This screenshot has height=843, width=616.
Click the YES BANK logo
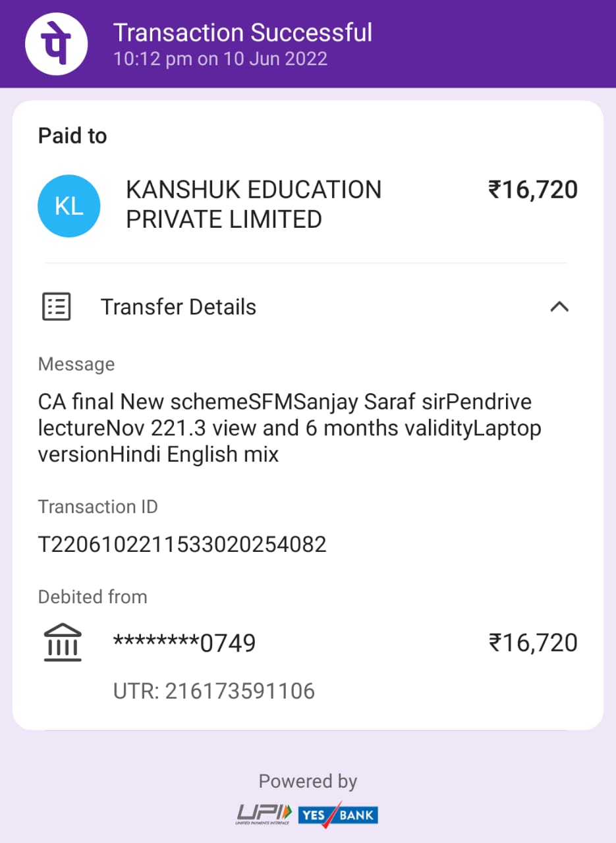point(338,815)
